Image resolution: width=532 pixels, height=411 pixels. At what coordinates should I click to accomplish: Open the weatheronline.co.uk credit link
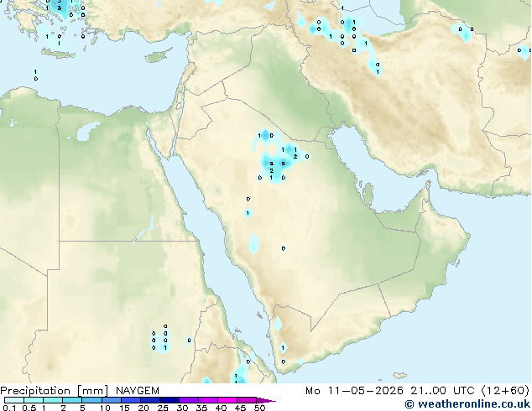click(467, 404)
